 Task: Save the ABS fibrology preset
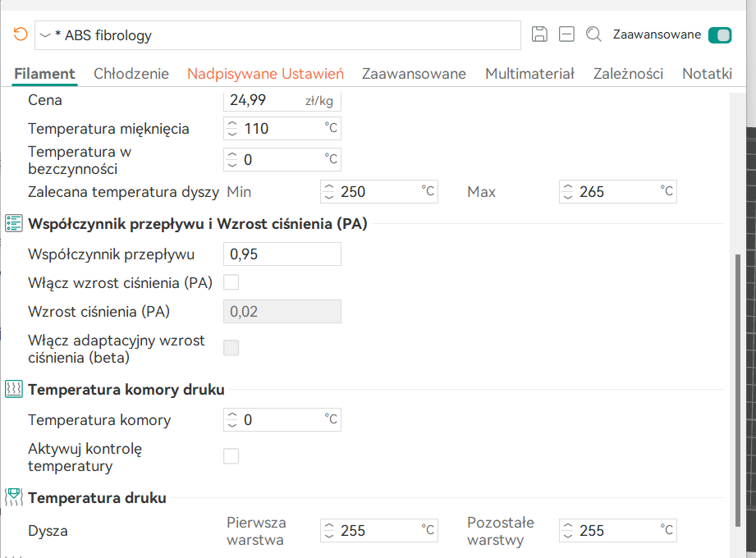539,34
